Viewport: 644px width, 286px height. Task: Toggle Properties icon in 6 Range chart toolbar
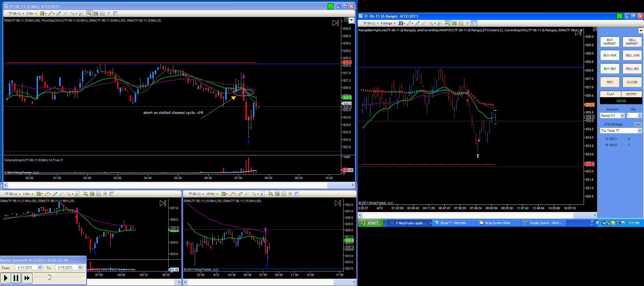click(474, 23)
